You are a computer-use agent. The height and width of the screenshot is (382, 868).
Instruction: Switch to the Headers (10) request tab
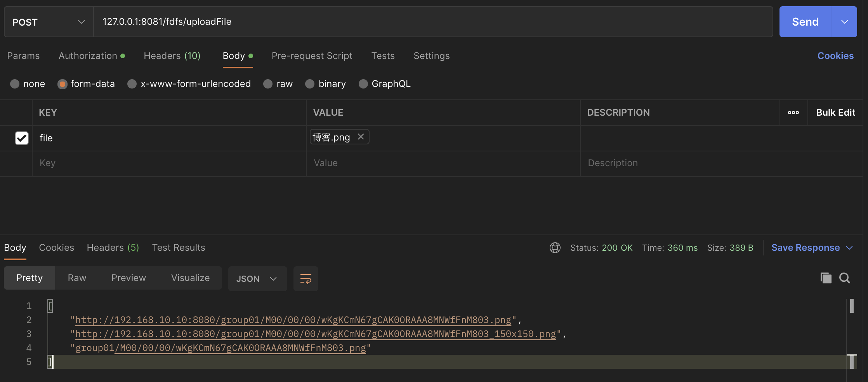pos(172,56)
